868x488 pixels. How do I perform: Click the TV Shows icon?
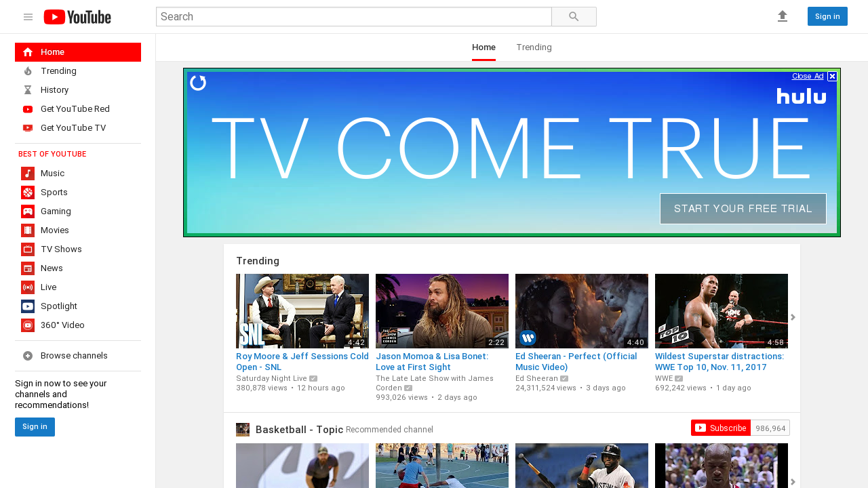pos(28,249)
